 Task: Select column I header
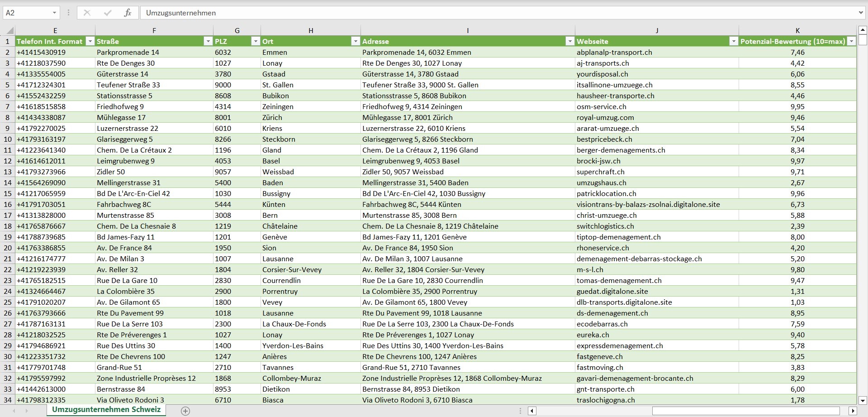(x=468, y=30)
